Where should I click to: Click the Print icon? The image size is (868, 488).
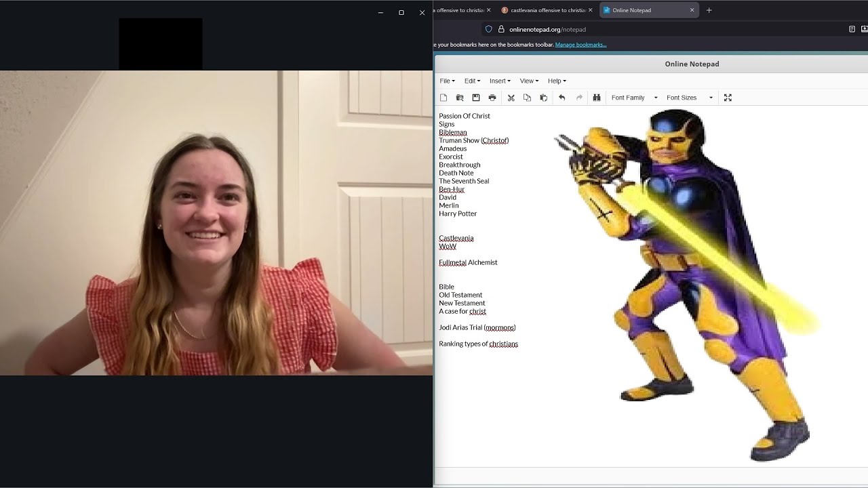[492, 98]
